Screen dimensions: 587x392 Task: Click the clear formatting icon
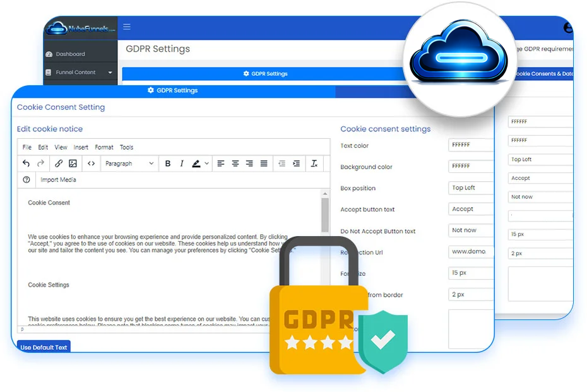(314, 163)
